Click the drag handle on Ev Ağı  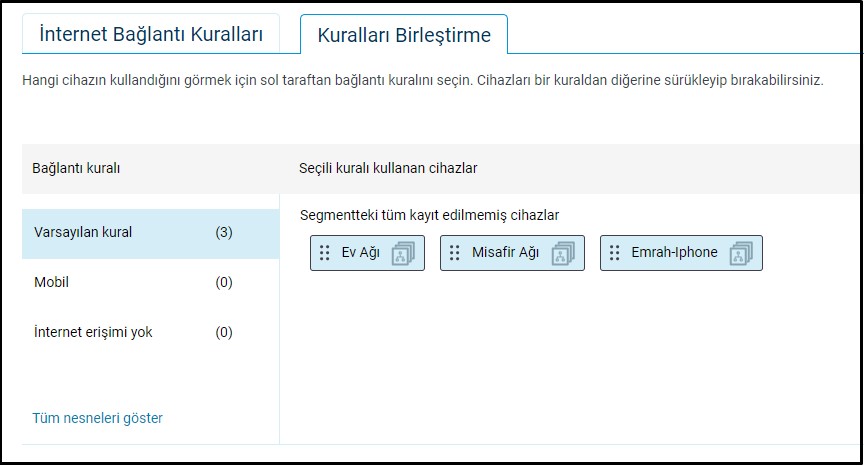click(x=324, y=253)
